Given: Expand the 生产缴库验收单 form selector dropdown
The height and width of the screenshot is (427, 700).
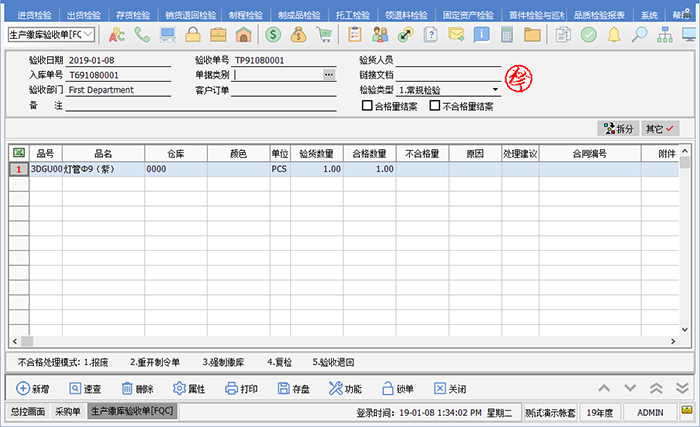Looking at the screenshot, I should pos(88,35).
